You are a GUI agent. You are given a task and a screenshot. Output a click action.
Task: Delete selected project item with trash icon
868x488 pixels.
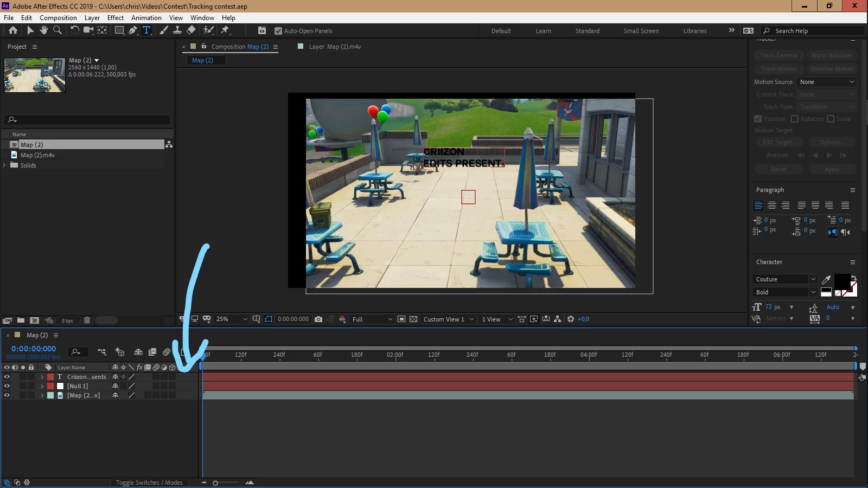click(x=87, y=320)
